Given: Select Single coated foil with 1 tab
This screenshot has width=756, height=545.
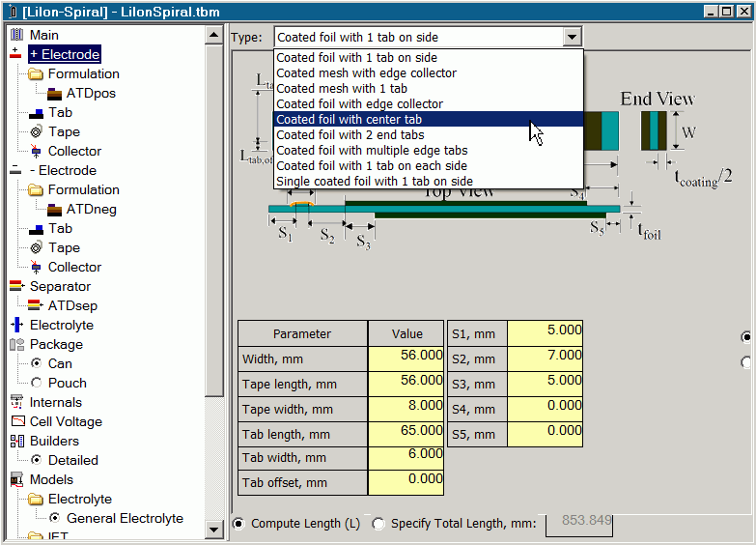Looking at the screenshot, I should 374,182.
